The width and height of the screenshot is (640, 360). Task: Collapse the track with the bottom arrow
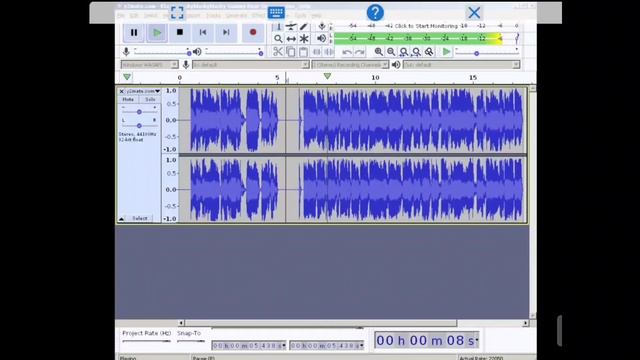[121, 219]
